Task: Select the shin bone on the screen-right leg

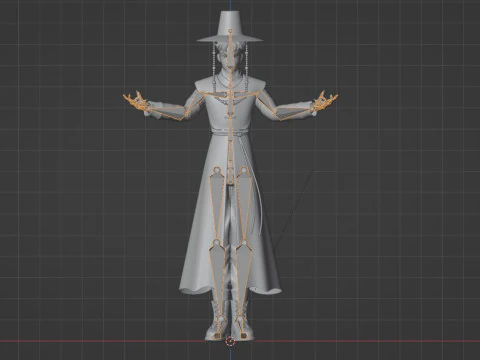Action: tap(243, 278)
